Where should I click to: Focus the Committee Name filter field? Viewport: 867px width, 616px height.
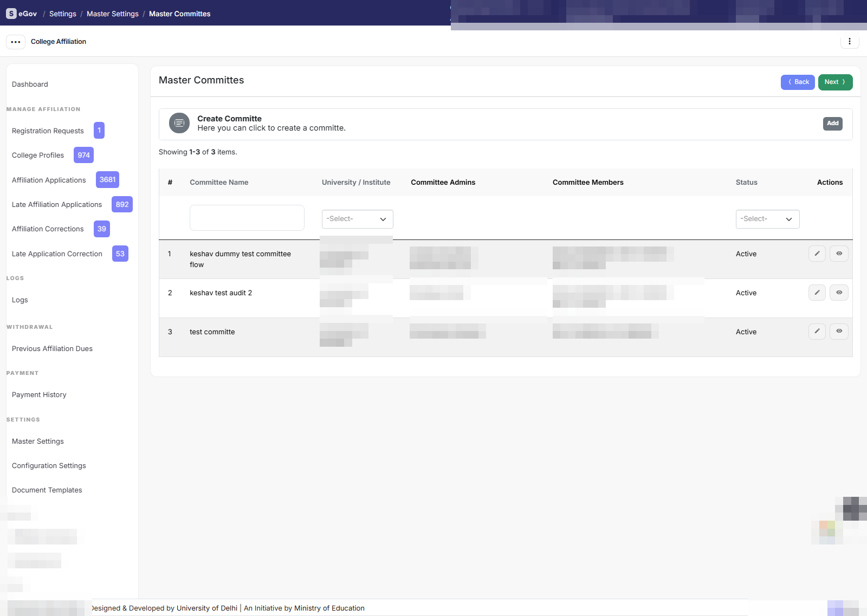[x=247, y=218]
